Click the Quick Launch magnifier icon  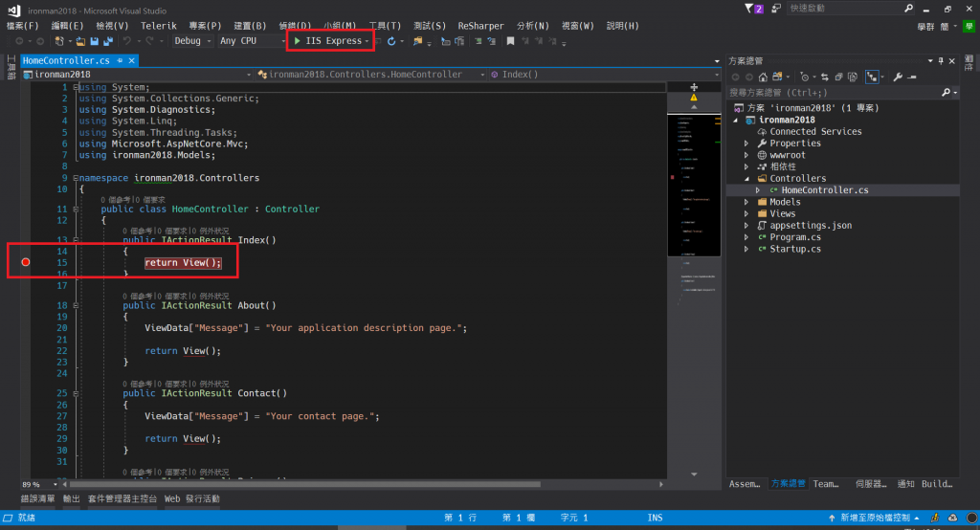click(x=909, y=8)
